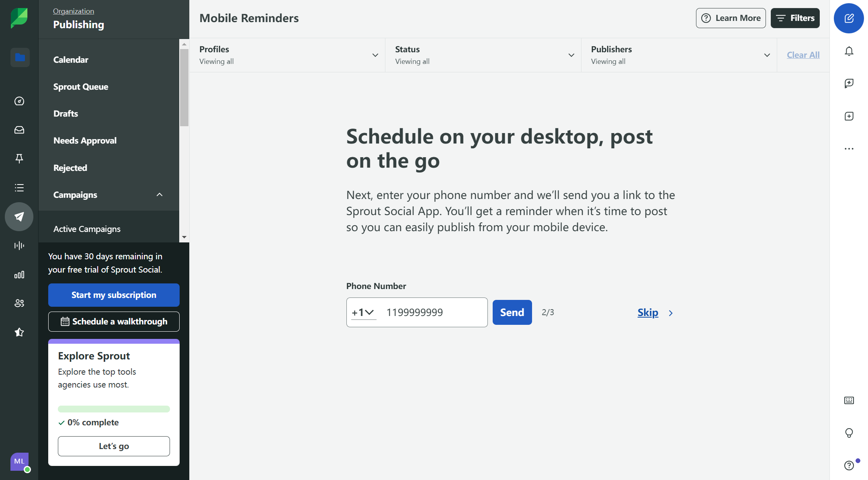Click the lightning chat bubble icon
Viewport: 868px width, 480px height.
click(x=849, y=83)
